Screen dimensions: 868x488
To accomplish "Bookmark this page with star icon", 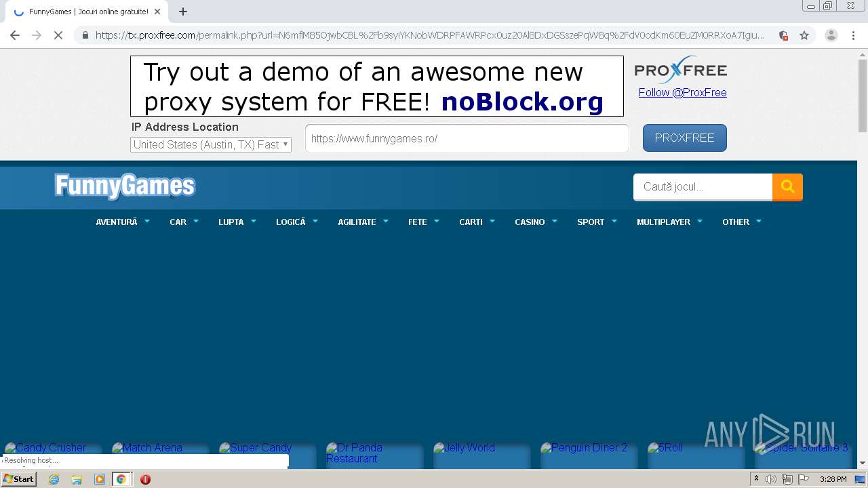I will [804, 35].
